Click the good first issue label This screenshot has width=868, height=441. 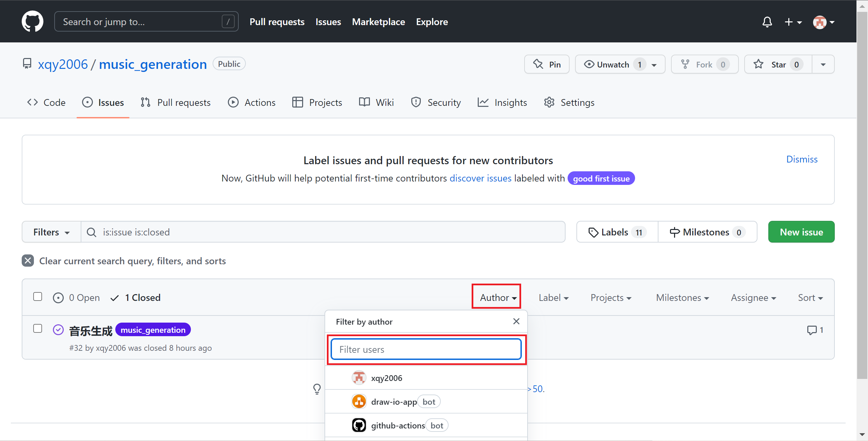click(601, 178)
